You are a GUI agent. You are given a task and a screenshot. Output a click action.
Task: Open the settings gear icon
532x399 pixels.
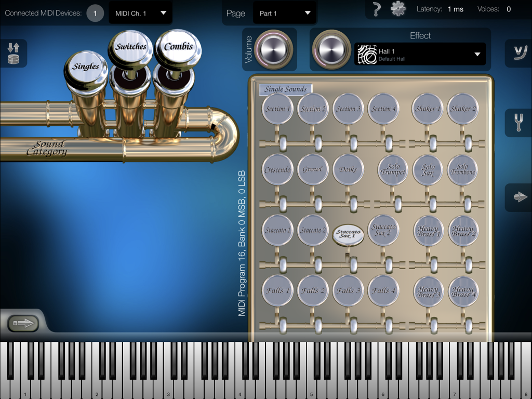click(397, 9)
